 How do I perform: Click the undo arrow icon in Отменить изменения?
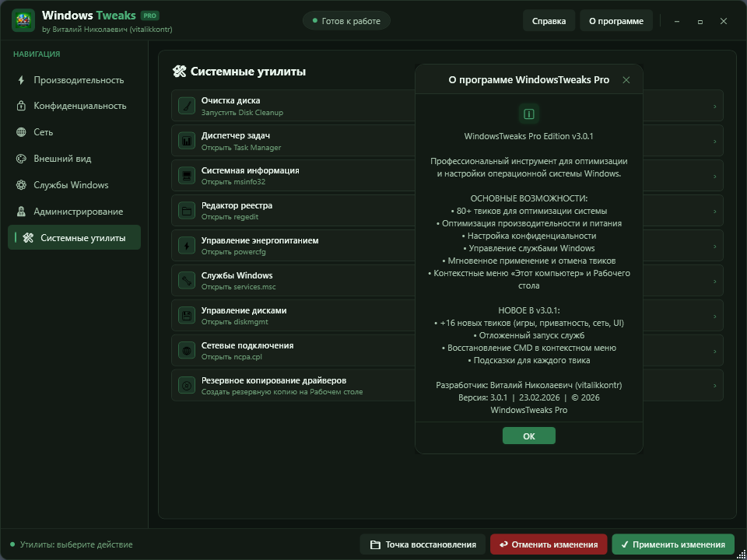point(503,544)
